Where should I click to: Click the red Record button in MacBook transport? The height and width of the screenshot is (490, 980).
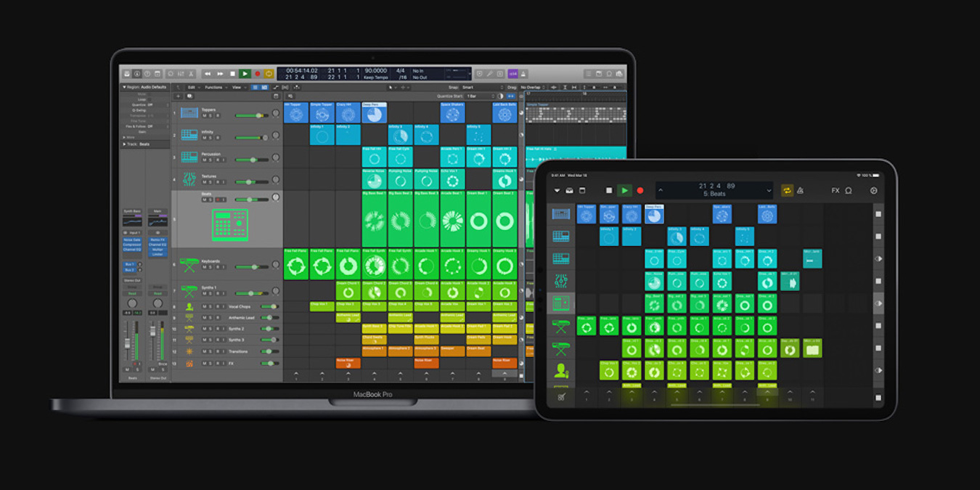(257, 74)
